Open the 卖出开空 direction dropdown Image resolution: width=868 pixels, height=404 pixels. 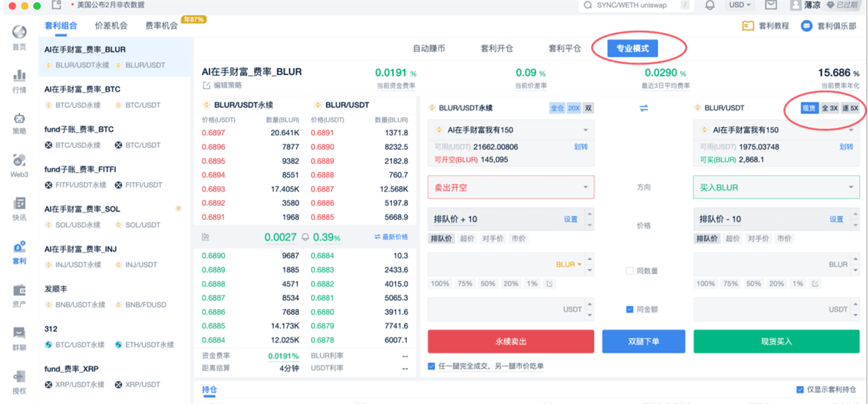click(x=511, y=188)
